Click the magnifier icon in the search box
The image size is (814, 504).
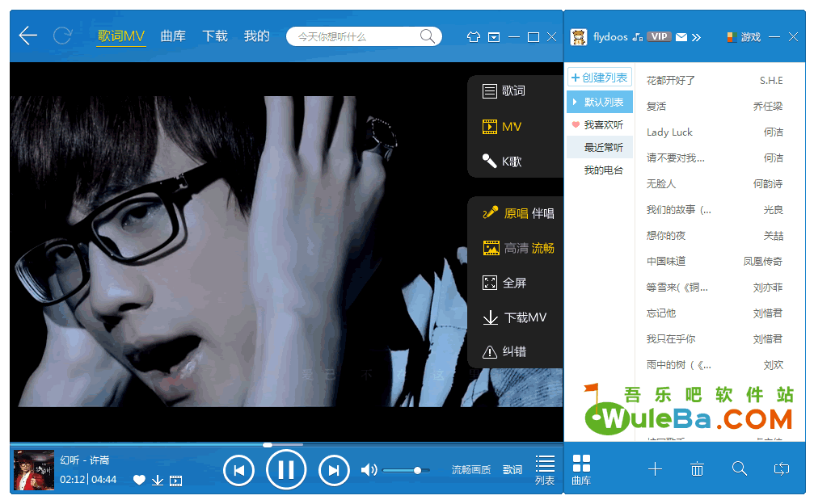pyautogui.click(x=428, y=36)
